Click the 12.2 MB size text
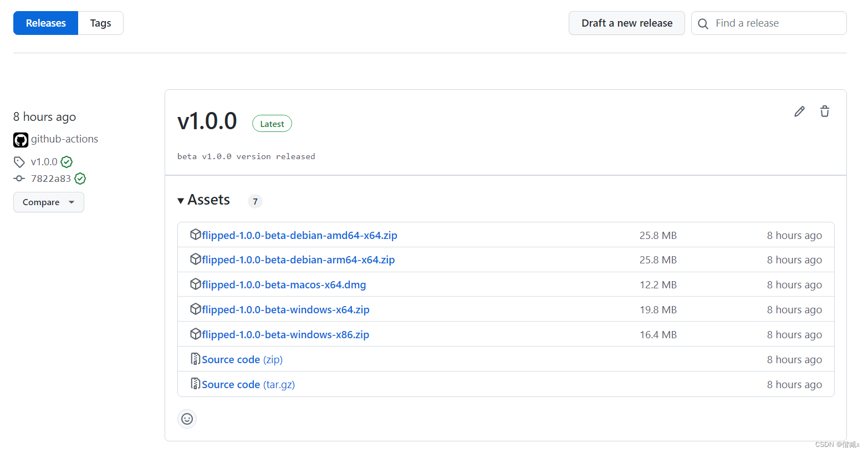This screenshot has width=868, height=453. 658,285
